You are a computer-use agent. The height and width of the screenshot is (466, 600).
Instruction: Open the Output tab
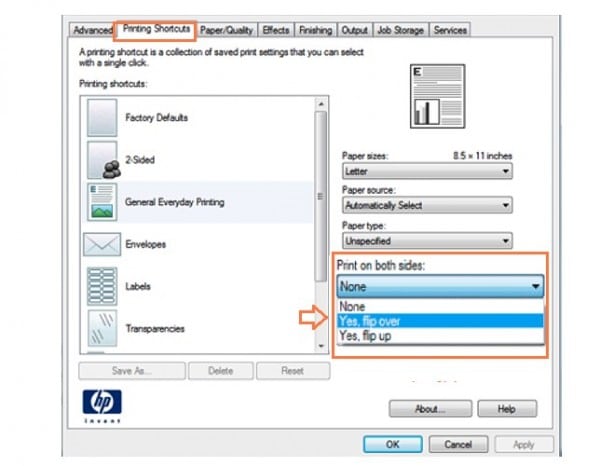(354, 30)
